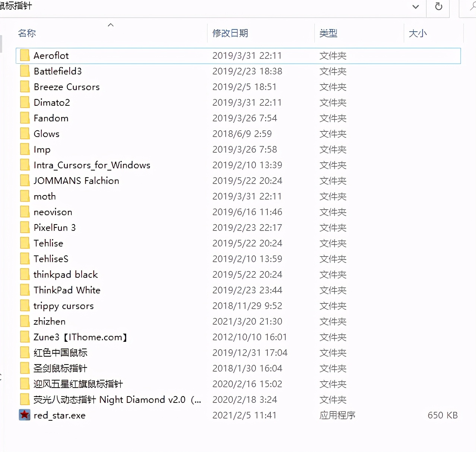This screenshot has height=452, width=476.
Task: Toggle sort direction arrow above 名称 column
Action: point(111,25)
